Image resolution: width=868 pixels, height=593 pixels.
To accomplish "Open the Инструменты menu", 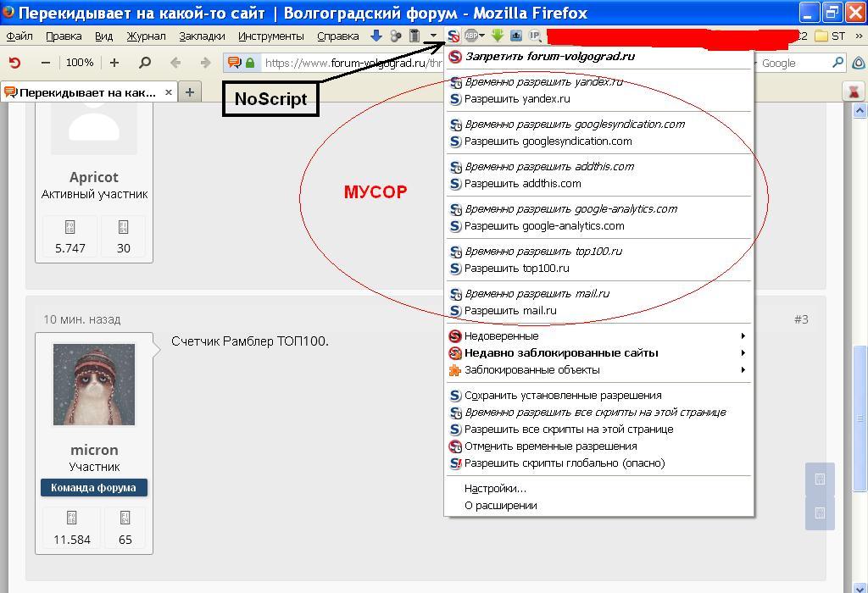I will click(x=271, y=36).
